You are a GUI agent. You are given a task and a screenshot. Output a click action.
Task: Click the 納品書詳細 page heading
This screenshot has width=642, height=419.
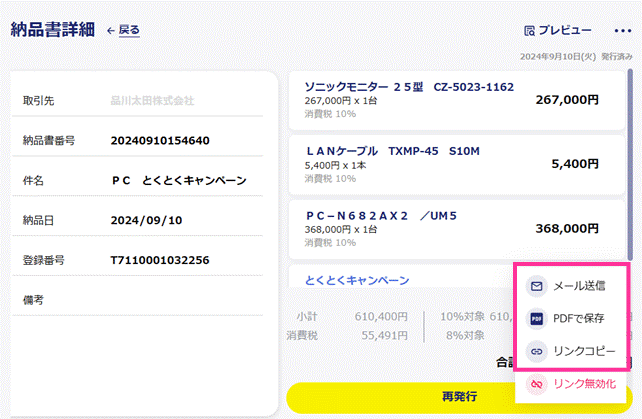[x=53, y=29]
